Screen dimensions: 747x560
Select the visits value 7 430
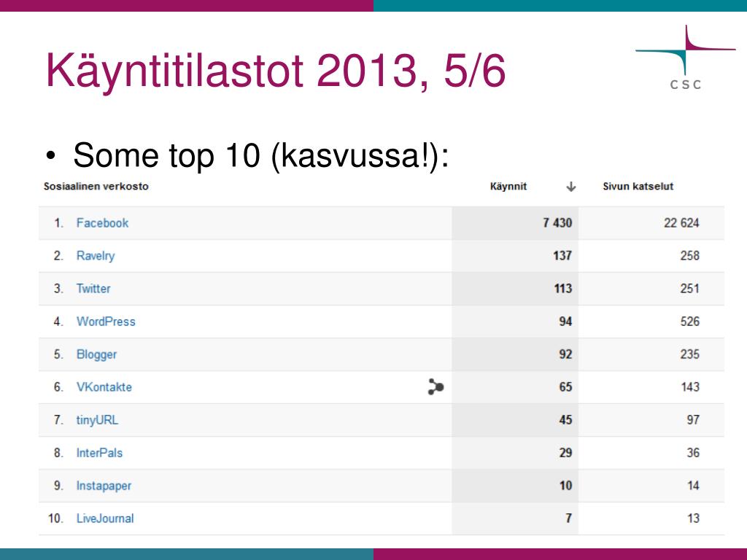(557, 223)
